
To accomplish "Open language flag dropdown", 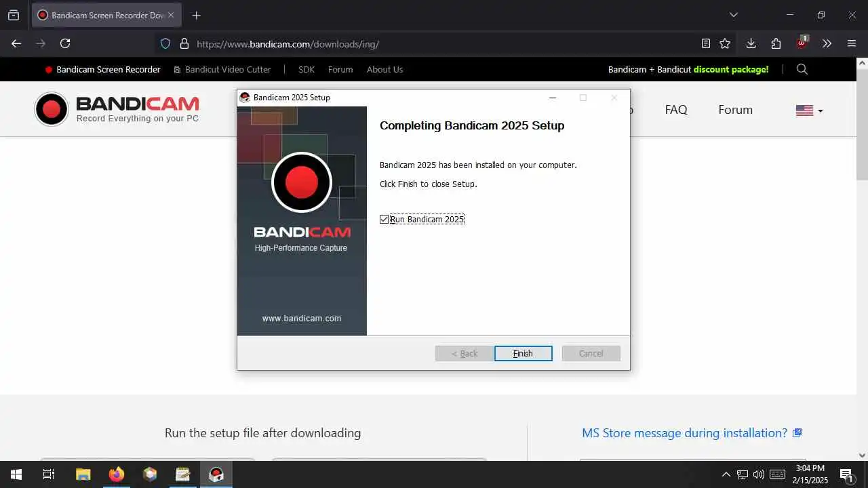I will [809, 110].
